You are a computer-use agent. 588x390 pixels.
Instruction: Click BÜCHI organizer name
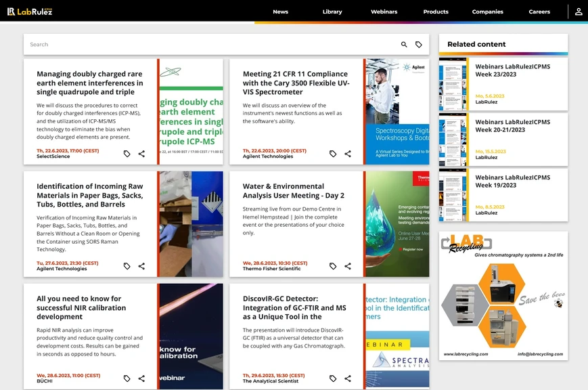coord(45,381)
